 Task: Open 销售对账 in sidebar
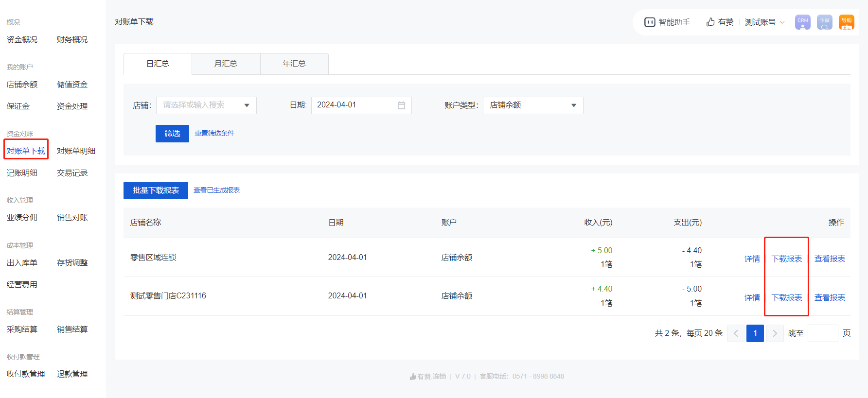point(72,218)
